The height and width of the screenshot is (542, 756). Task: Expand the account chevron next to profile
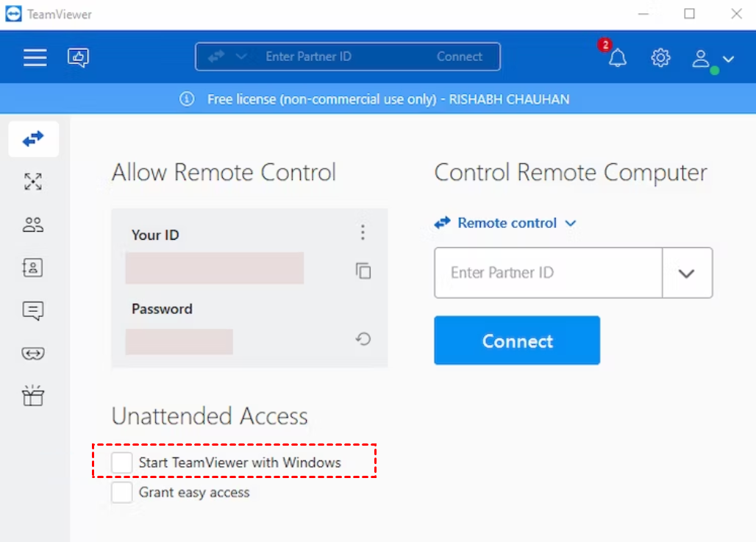728,59
